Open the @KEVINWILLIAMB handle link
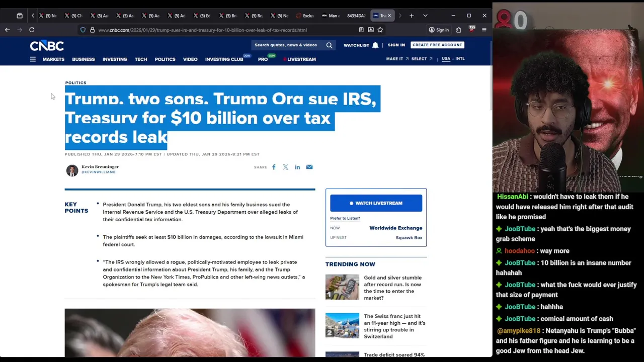 (x=99, y=172)
